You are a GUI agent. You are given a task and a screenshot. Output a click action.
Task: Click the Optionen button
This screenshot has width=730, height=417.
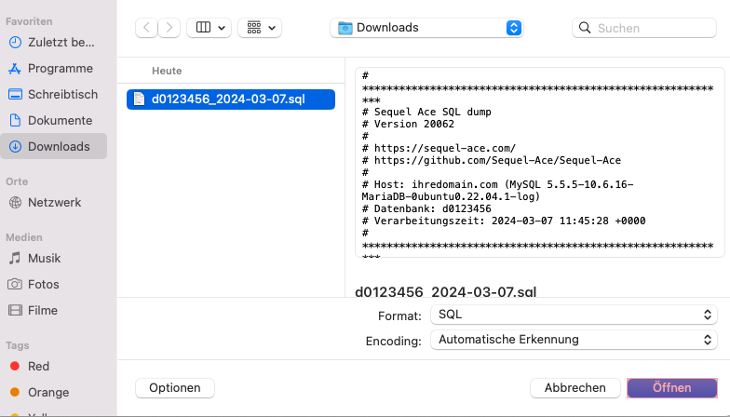tap(175, 388)
